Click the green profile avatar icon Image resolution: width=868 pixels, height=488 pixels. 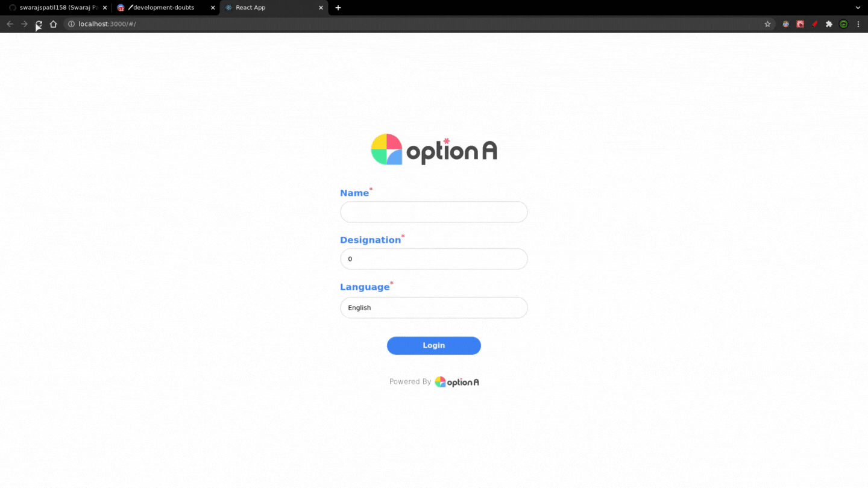click(843, 24)
